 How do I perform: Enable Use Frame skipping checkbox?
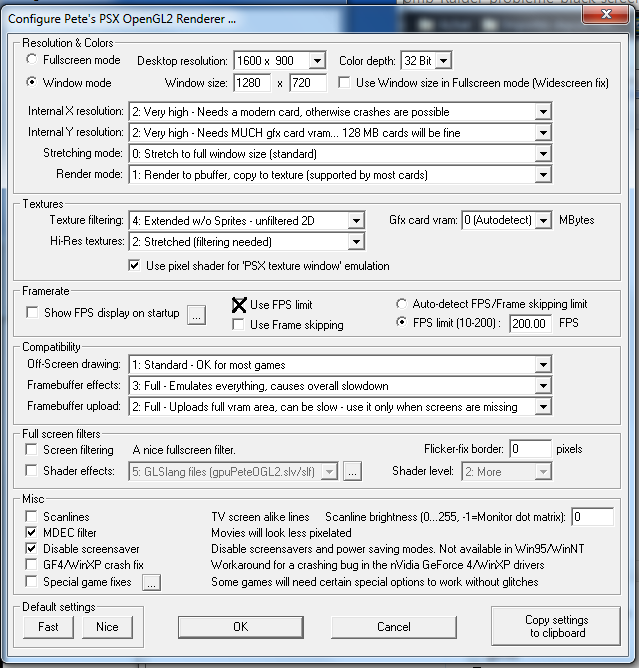coord(239,325)
